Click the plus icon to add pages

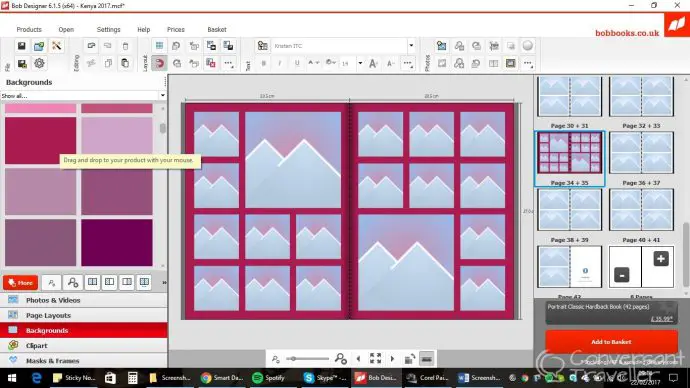661,259
